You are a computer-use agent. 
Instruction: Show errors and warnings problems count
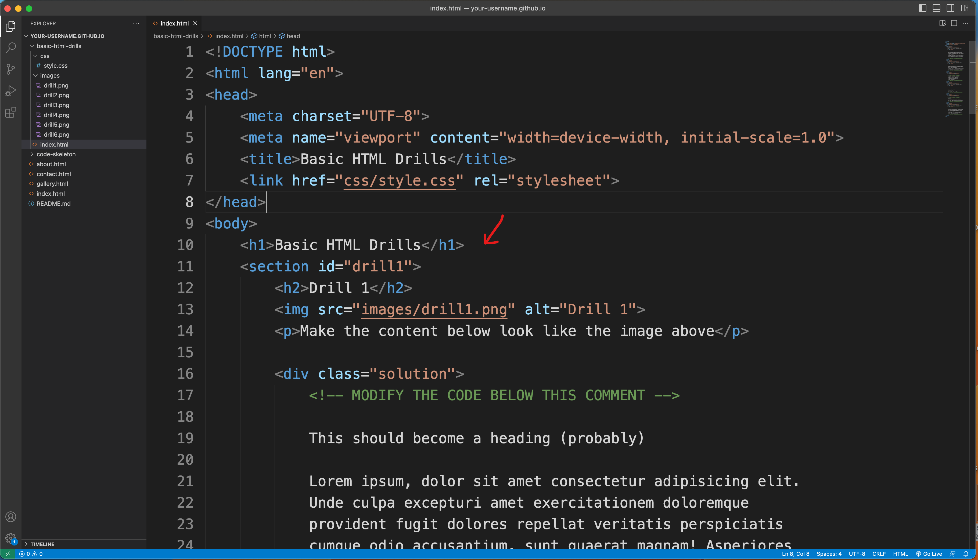(x=31, y=554)
